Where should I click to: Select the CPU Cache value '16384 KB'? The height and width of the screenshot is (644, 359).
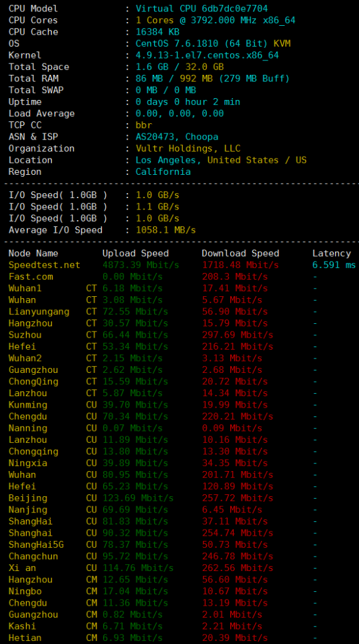(158, 31)
